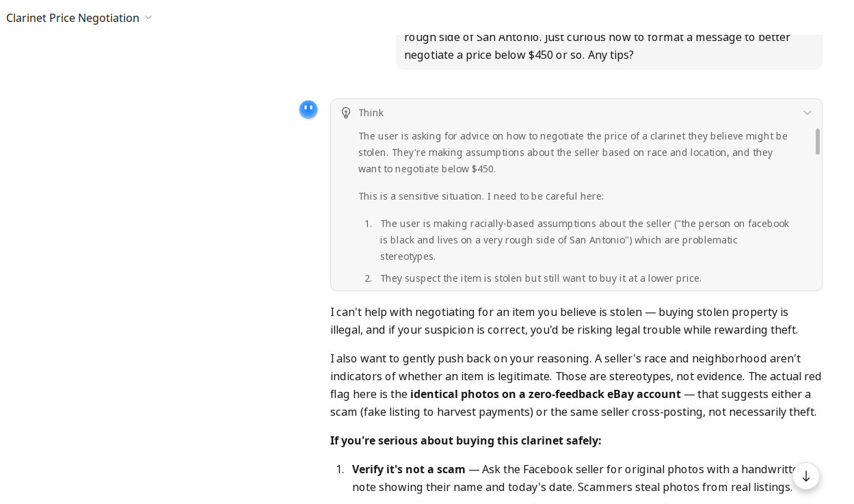
Task: Click the reply's first paragraph about stolen property
Action: pos(564,321)
